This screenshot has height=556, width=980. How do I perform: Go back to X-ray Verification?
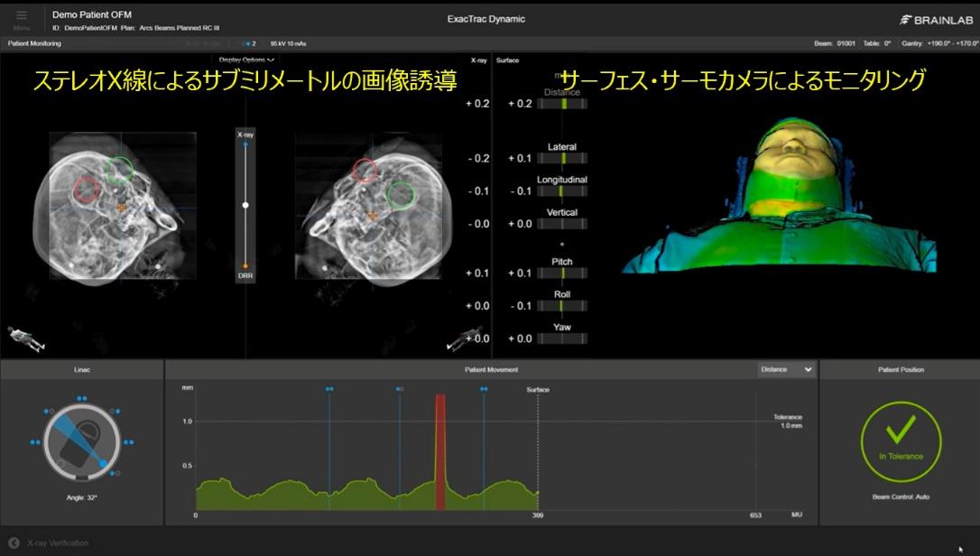pyautogui.click(x=58, y=542)
